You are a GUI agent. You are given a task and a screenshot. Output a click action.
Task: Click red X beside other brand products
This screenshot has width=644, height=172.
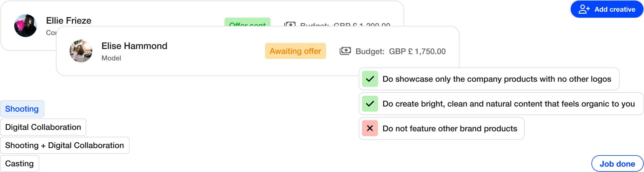click(370, 128)
